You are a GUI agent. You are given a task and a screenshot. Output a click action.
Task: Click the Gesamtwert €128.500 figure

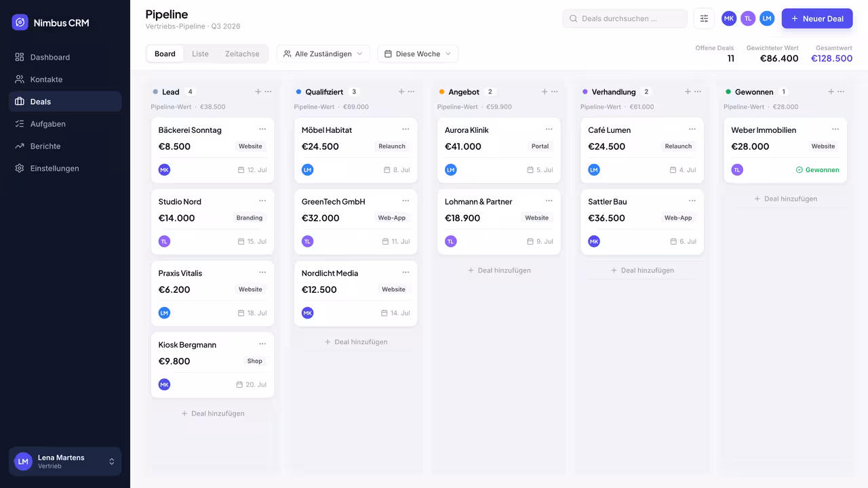(x=831, y=58)
